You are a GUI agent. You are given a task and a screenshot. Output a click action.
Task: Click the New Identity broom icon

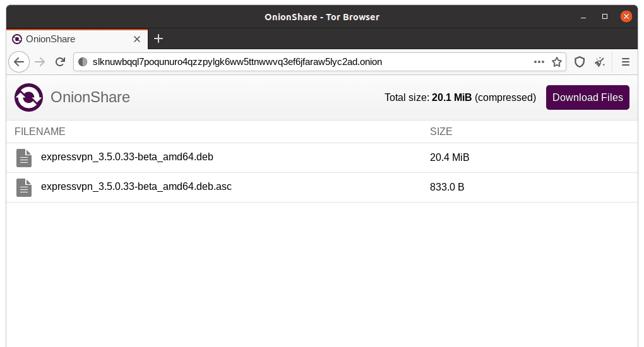pyautogui.click(x=600, y=62)
